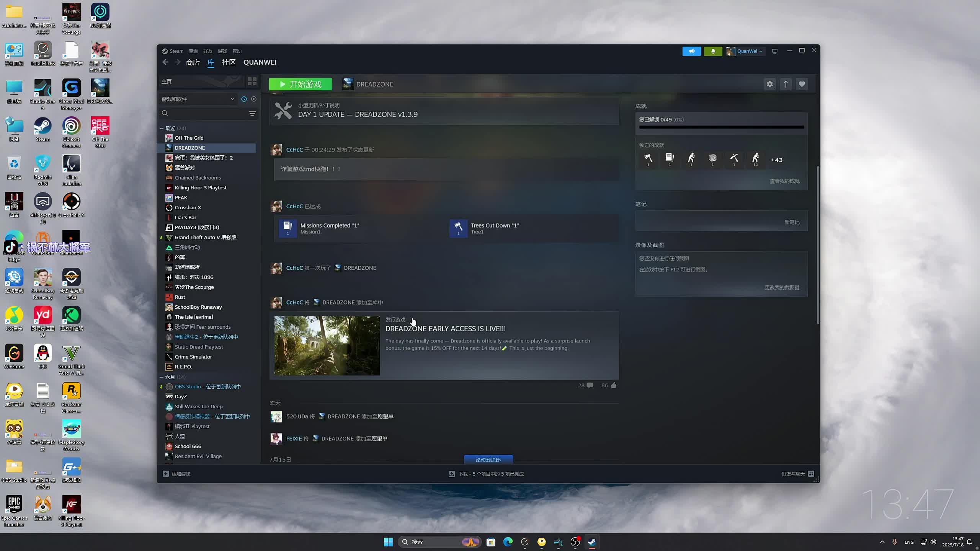Click the library search magnifier icon
Viewport: 980px width, 551px height.
click(x=165, y=113)
